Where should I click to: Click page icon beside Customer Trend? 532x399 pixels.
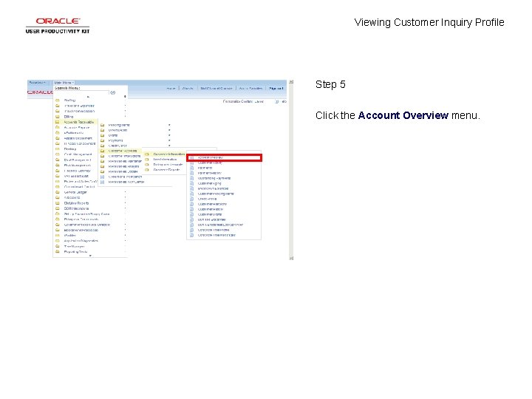pos(191,214)
